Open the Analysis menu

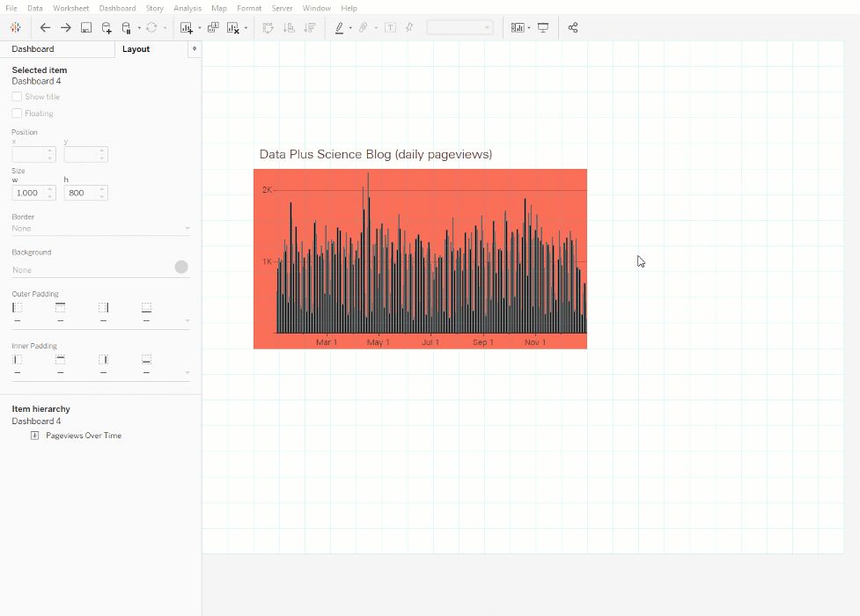tap(187, 8)
